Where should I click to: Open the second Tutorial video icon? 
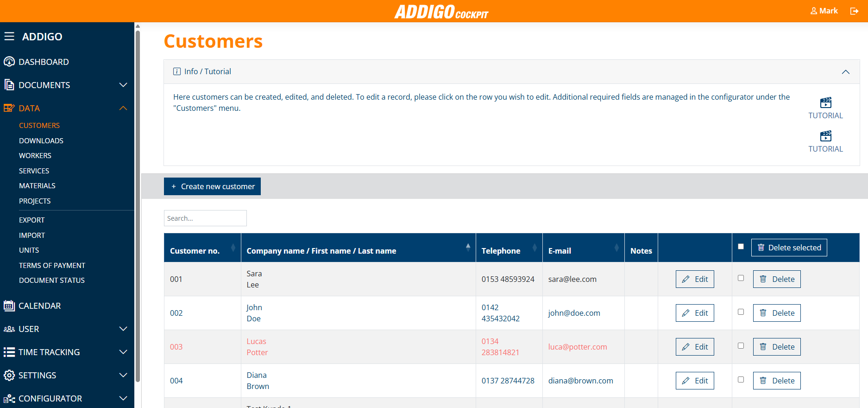click(x=826, y=136)
